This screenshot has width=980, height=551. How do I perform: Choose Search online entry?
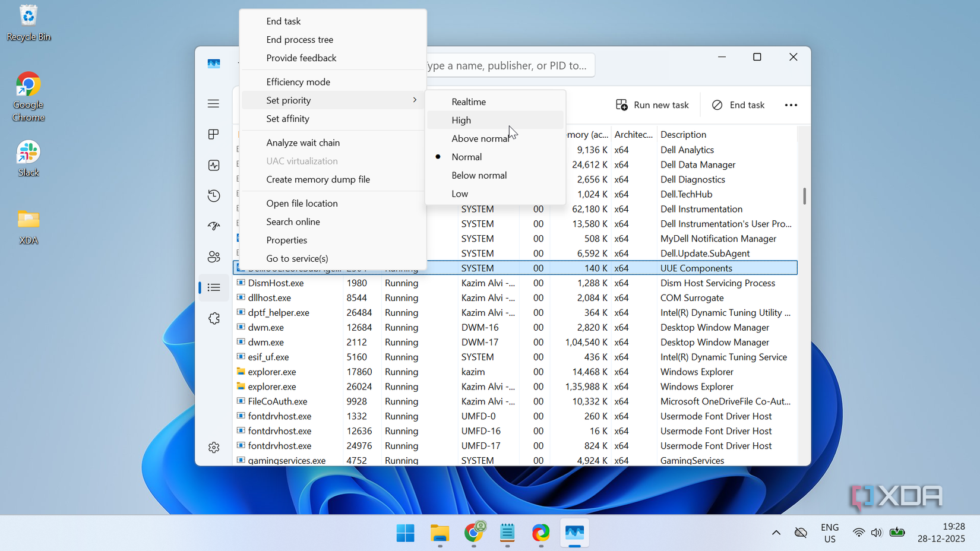click(333, 221)
